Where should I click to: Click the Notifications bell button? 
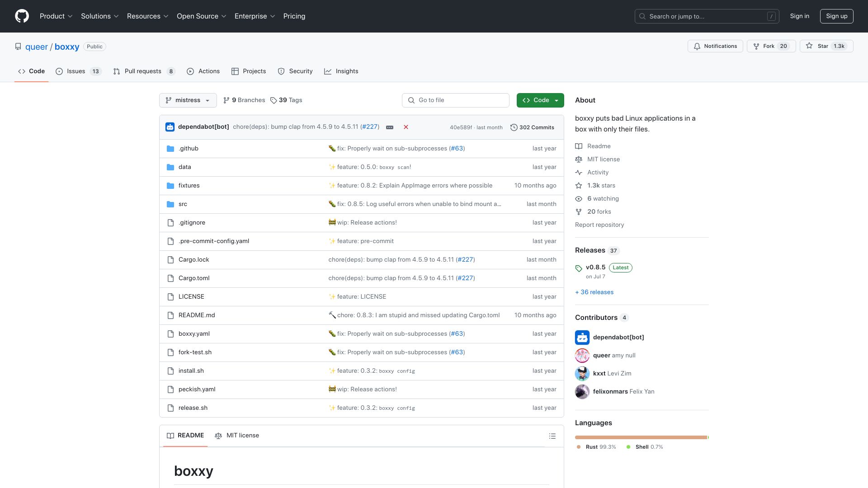tap(715, 46)
